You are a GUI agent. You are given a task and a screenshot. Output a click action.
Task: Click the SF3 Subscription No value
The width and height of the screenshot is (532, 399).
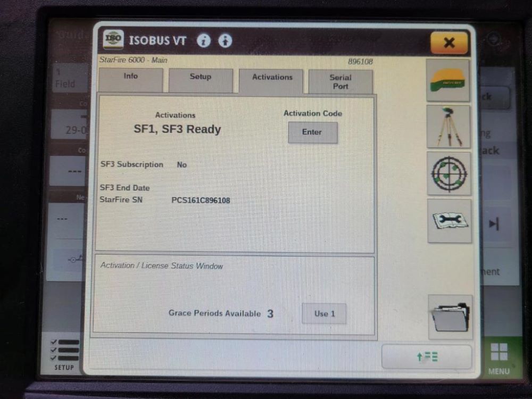[x=182, y=165]
